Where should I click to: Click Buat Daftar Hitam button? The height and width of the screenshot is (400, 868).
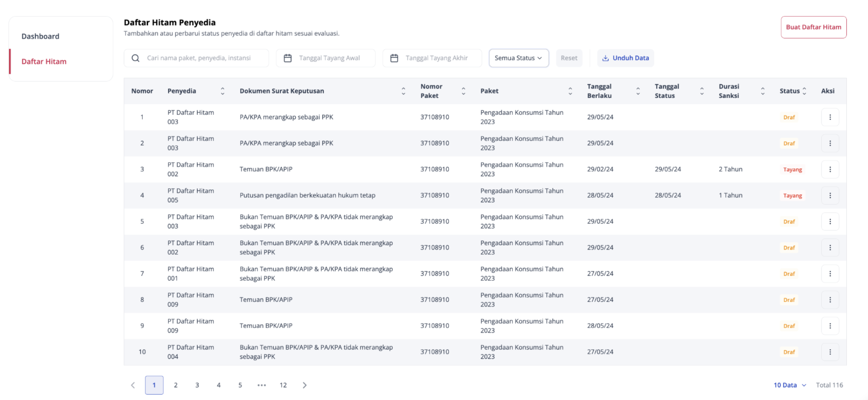tap(813, 27)
